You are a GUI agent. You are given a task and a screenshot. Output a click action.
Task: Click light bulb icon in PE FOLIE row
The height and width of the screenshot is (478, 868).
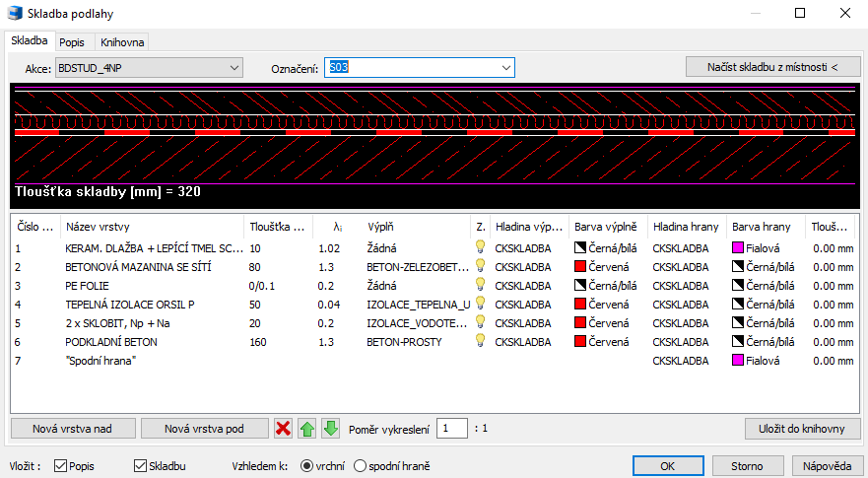(x=481, y=286)
